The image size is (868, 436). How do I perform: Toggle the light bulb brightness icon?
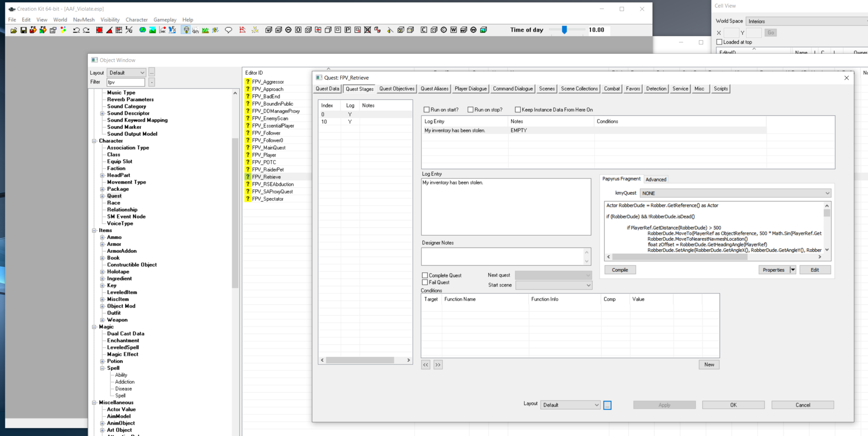click(x=186, y=30)
